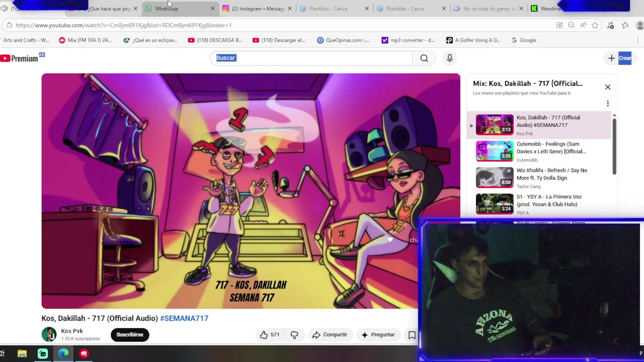
Task: Open Arts and Crafts bookmark
Action: tap(26, 40)
